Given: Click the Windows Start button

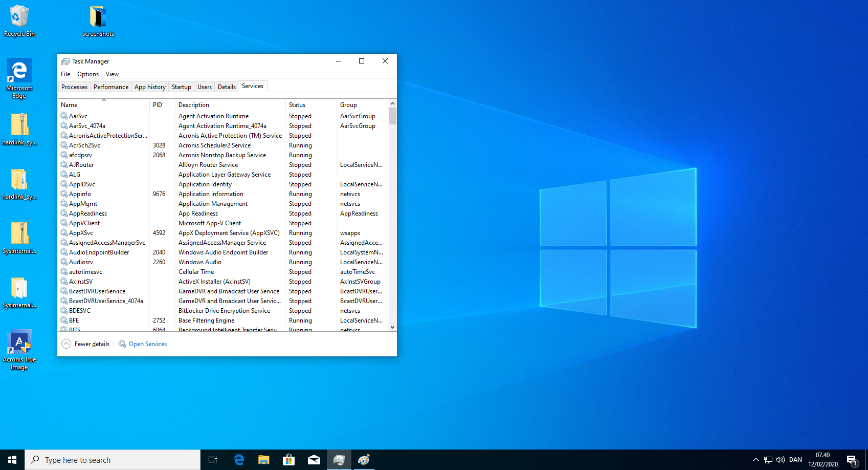Looking at the screenshot, I should [12, 460].
